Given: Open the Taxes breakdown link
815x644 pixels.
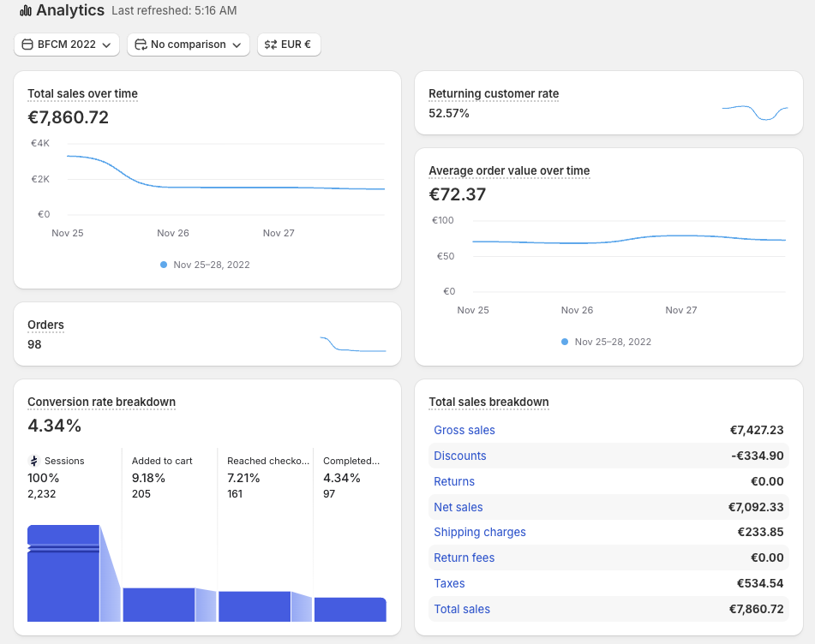Looking at the screenshot, I should (x=449, y=584).
